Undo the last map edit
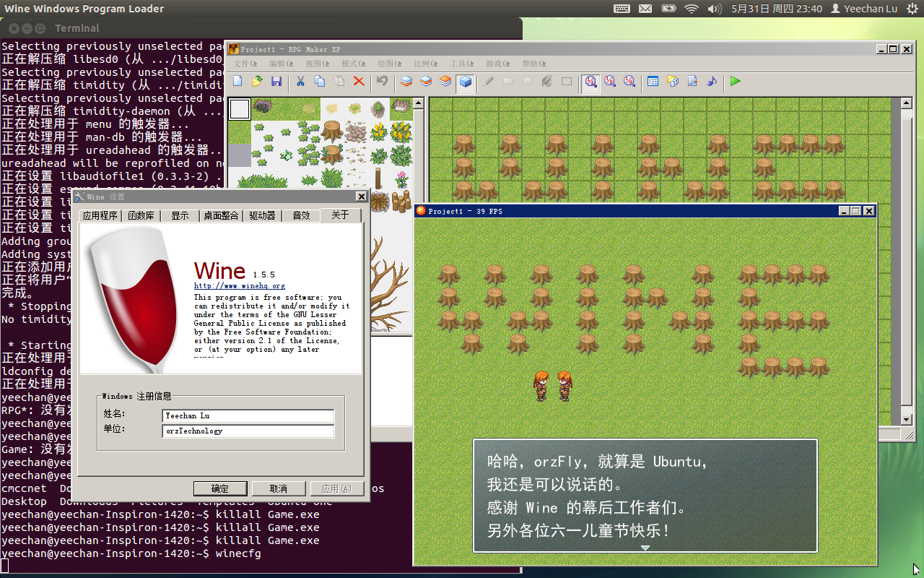The image size is (924, 578). 383,82
